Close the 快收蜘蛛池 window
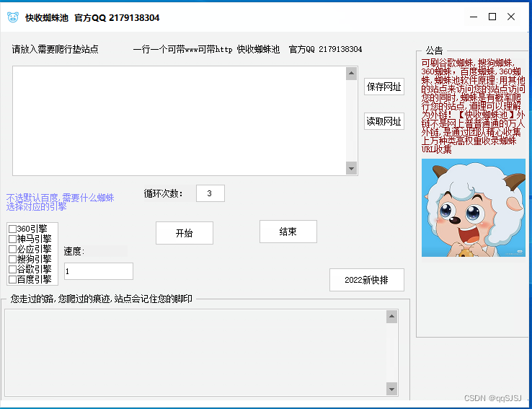The image size is (532, 409). pyautogui.click(x=511, y=17)
